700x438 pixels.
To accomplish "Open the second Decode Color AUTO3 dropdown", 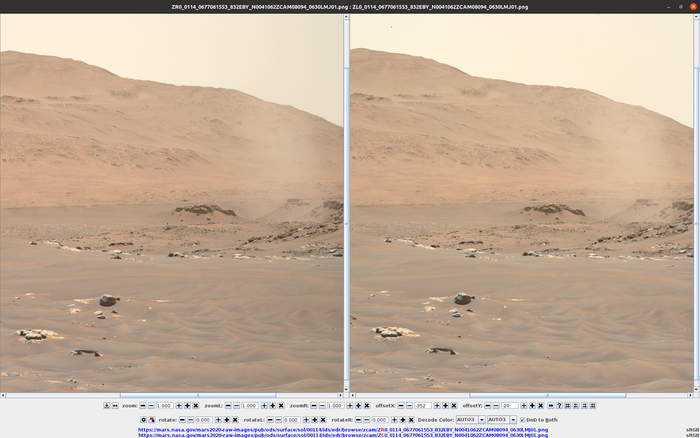I will point(501,419).
